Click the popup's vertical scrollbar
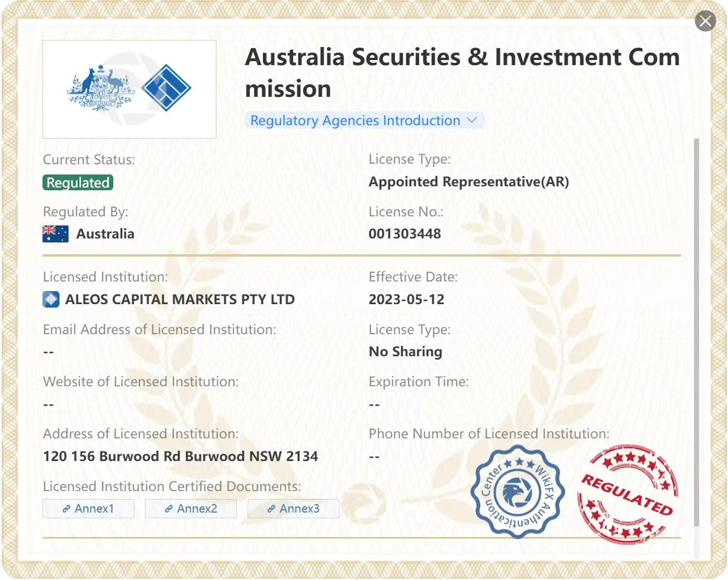Image resolution: width=728 pixels, height=580 pixels. point(697,332)
